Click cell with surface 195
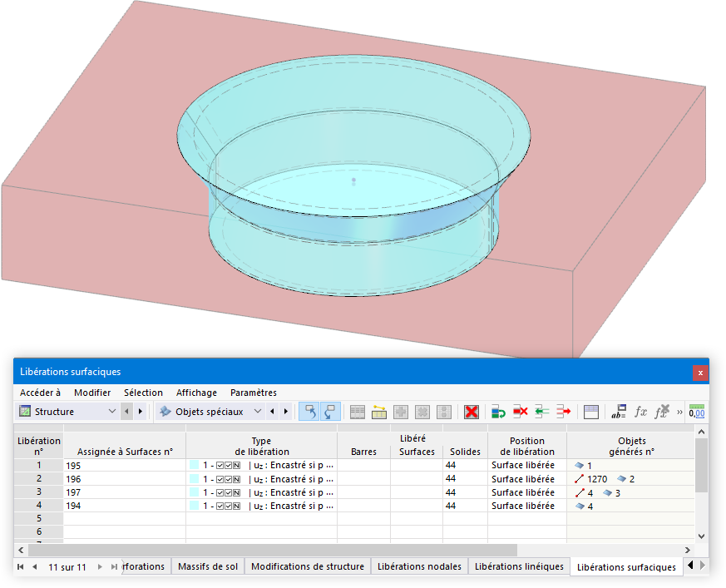Image resolution: width=726 pixels, height=588 pixels. coord(125,465)
